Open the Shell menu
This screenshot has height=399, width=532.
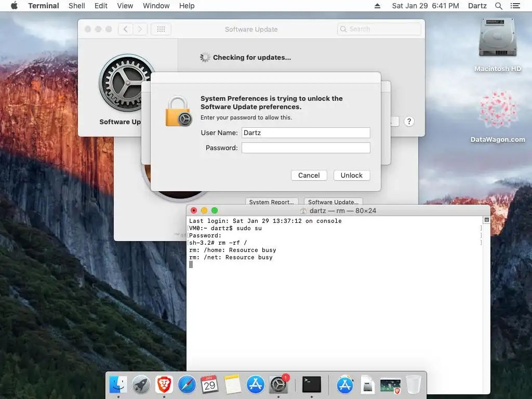click(77, 6)
